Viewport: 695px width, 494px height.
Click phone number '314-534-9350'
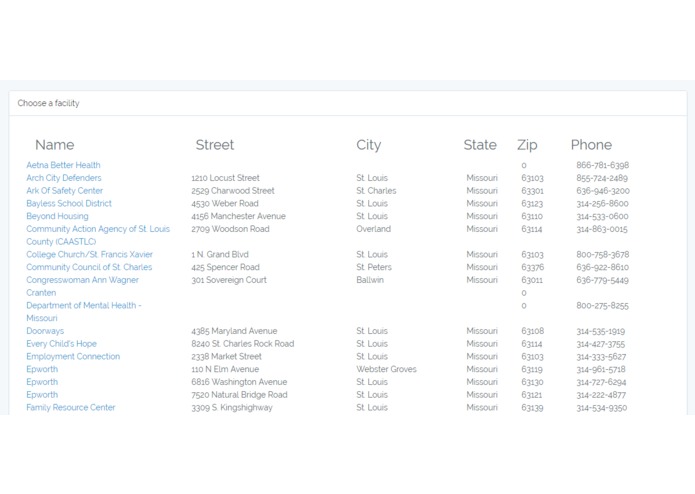click(601, 408)
